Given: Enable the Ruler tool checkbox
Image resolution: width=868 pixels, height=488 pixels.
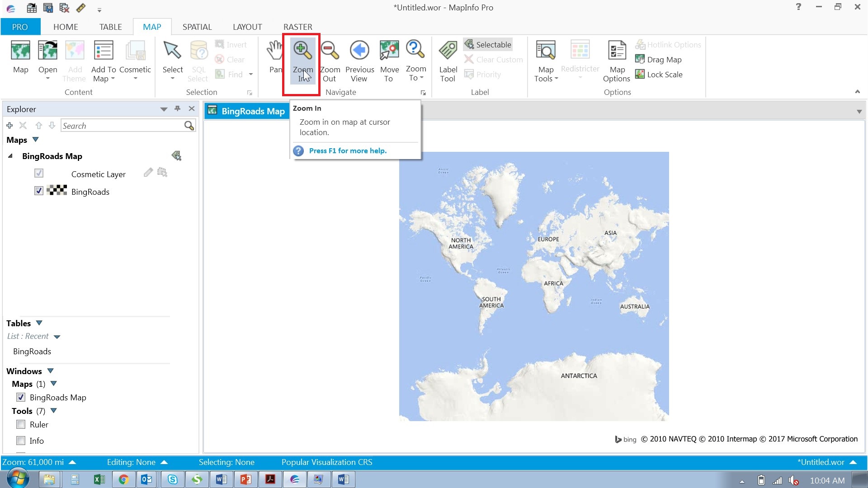Looking at the screenshot, I should pos(21,424).
